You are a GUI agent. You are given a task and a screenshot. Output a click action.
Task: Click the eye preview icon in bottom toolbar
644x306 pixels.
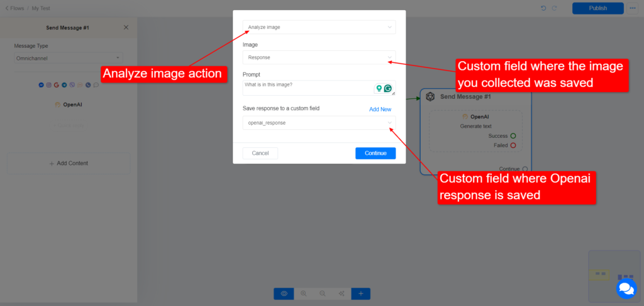click(284, 293)
